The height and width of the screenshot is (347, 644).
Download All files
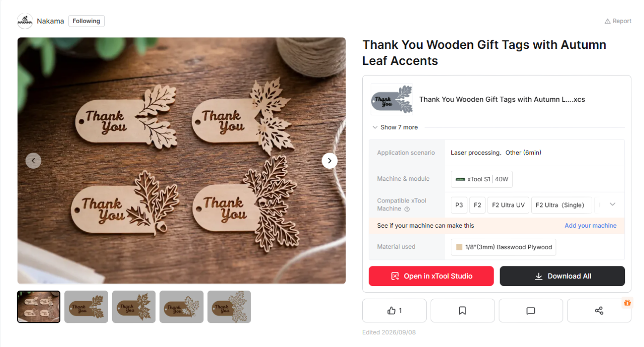[x=562, y=276]
